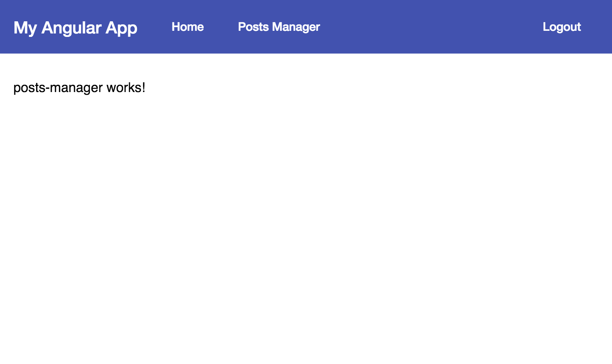Click the Logout button
Image resolution: width=612 pixels, height=364 pixels.
point(561,27)
